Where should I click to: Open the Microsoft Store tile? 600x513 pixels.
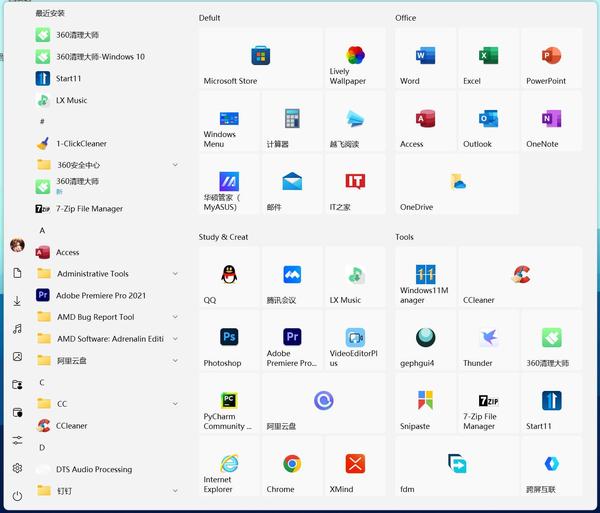coord(261,59)
